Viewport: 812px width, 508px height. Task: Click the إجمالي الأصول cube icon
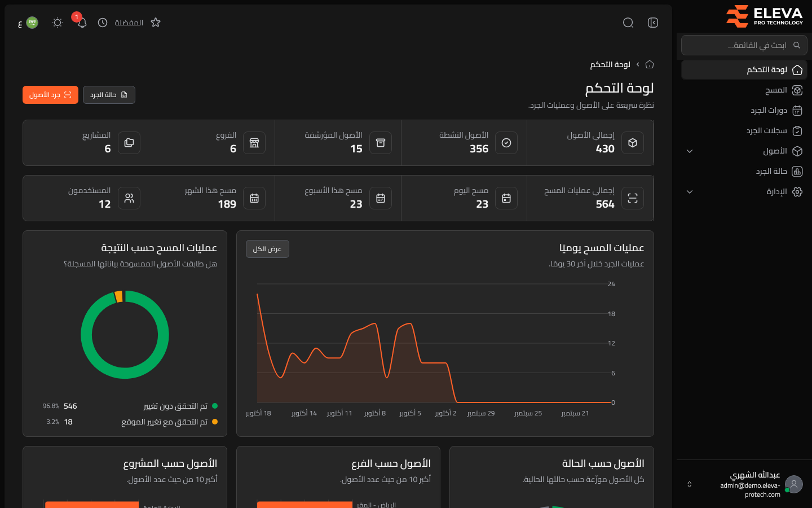[x=633, y=143]
